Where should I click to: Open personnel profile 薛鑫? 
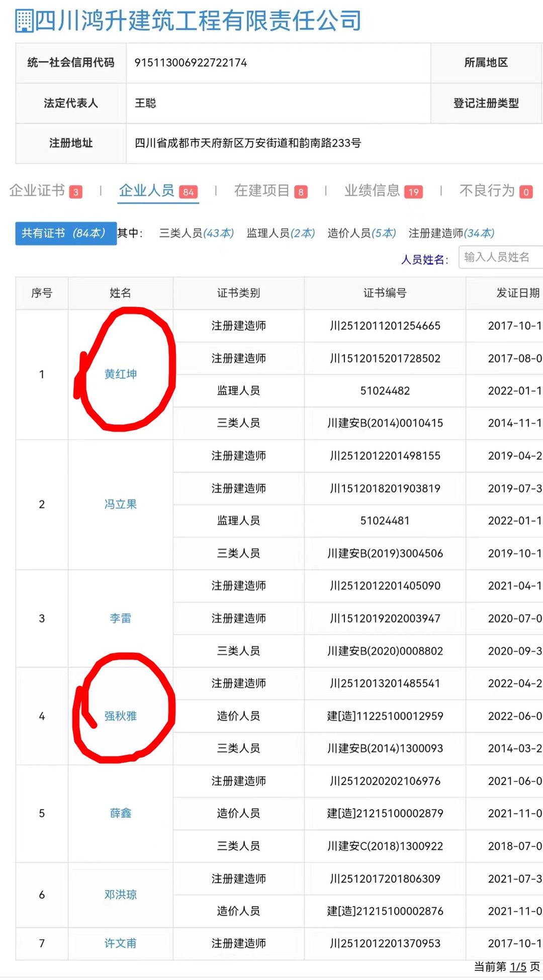pos(121,814)
